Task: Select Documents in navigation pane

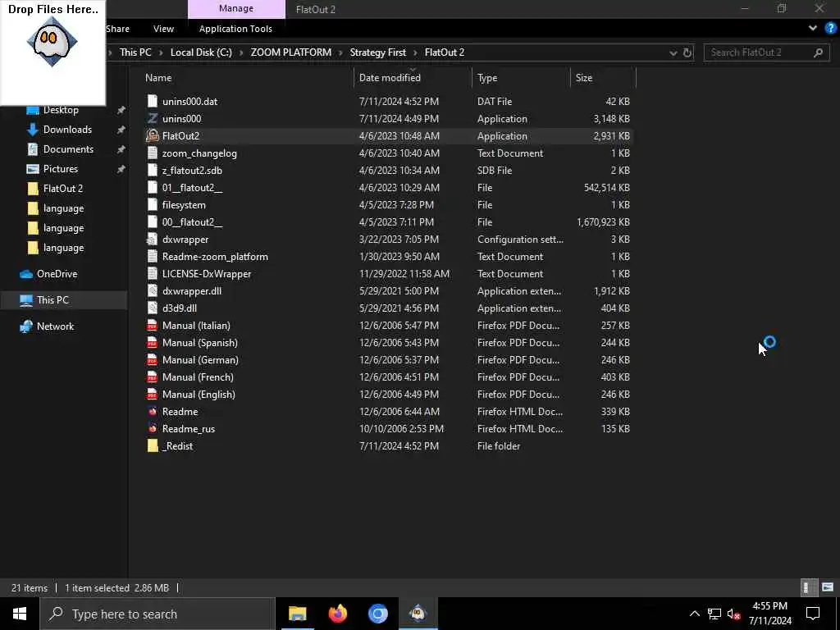Action: (x=68, y=149)
